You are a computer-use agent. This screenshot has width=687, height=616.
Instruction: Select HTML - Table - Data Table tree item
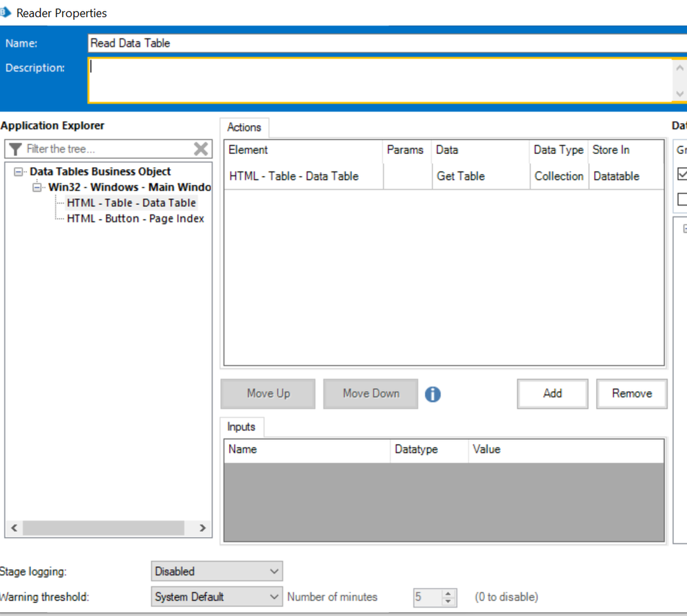coord(131,203)
